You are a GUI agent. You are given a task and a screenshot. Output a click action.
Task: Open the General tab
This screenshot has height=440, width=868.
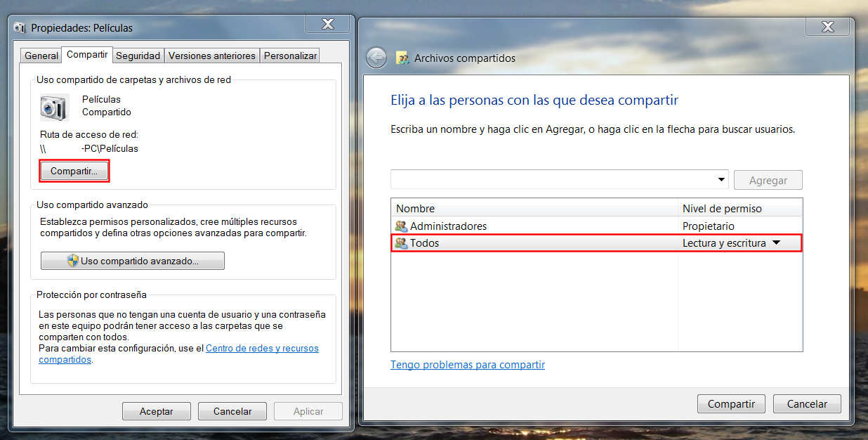(x=41, y=56)
